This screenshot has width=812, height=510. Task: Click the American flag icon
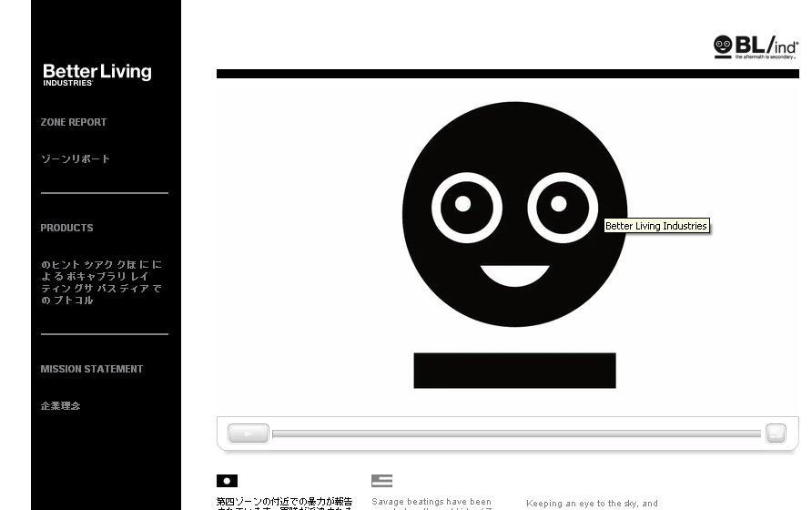pos(381,481)
